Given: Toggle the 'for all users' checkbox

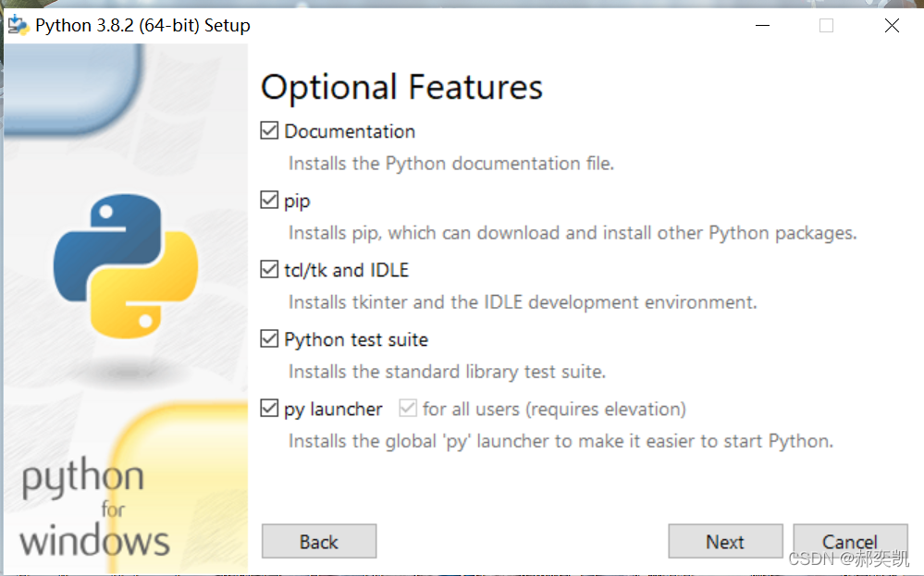Looking at the screenshot, I should coord(408,408).
